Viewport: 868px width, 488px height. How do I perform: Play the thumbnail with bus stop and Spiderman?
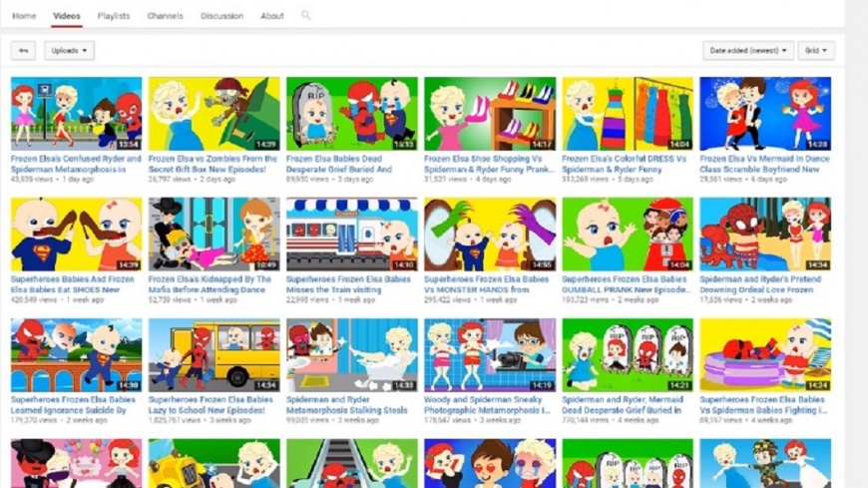pyautogui.click(x=77, y=114)
